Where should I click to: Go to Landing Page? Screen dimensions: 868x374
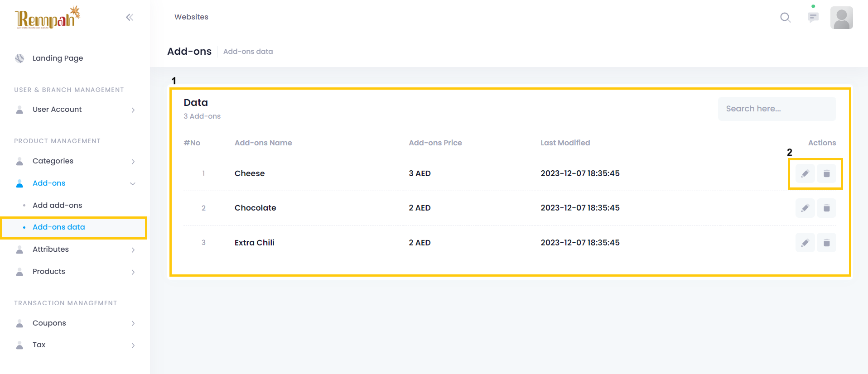[58, 58]
